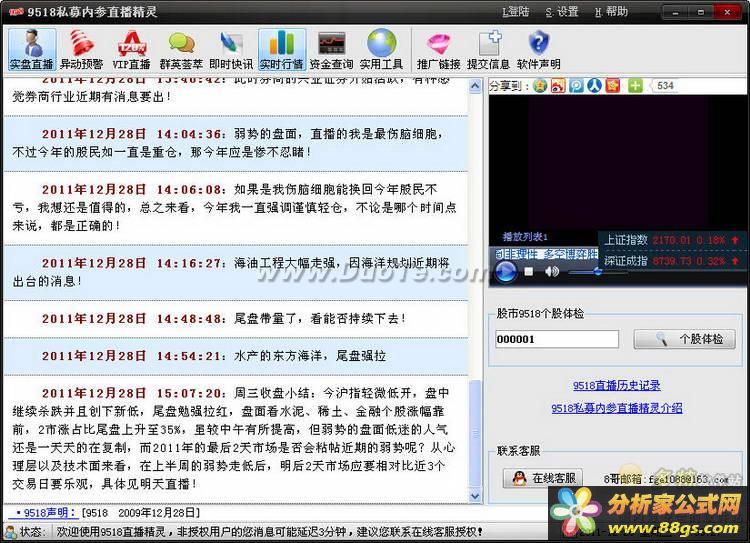Open 实用工具 globe icon
This screenshot has height=543, width=750.
(x=381, y=49)
